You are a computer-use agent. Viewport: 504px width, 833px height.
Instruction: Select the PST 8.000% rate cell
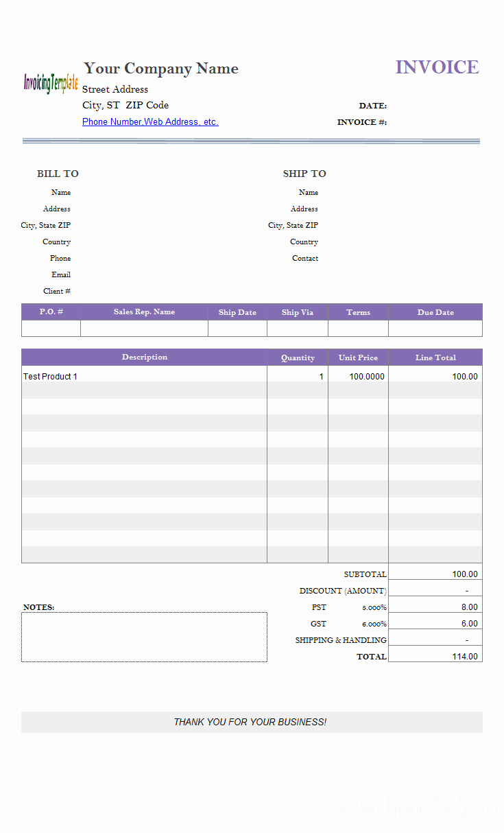tap(374, 607)
